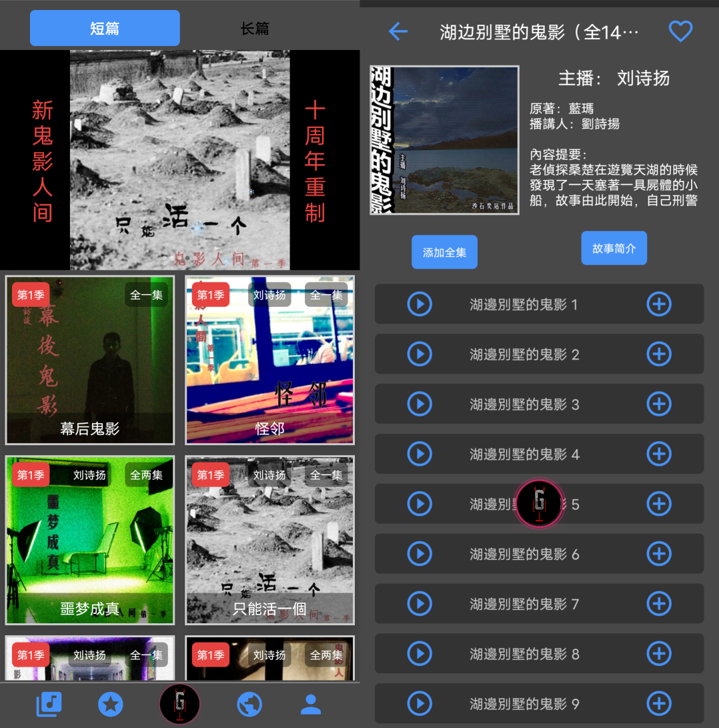Play 湖邊別墅的鬼影 4
This screenshot has height=728, width=719.
pos(420,454)
